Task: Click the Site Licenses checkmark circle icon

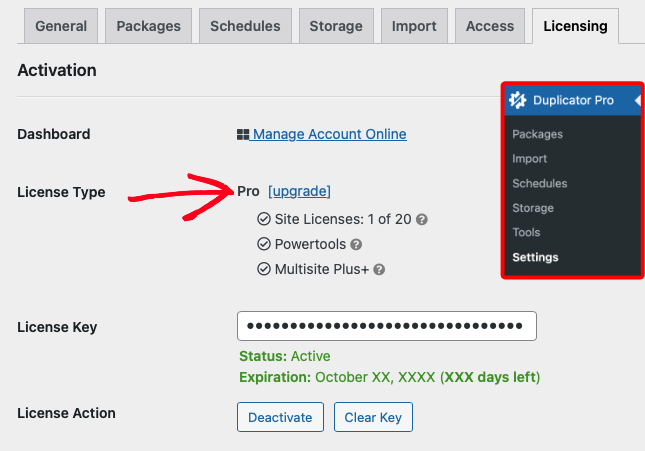Action: pos(264,219)
